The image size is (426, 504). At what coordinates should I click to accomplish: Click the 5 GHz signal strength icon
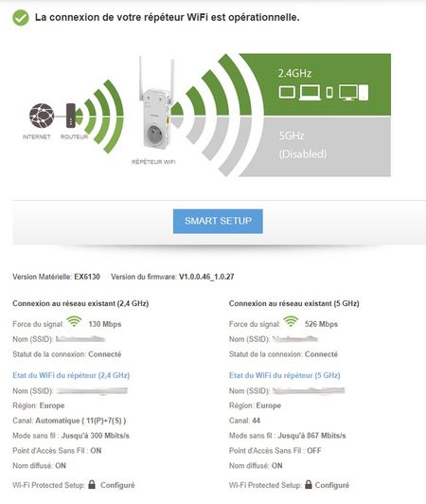[291, 322]
